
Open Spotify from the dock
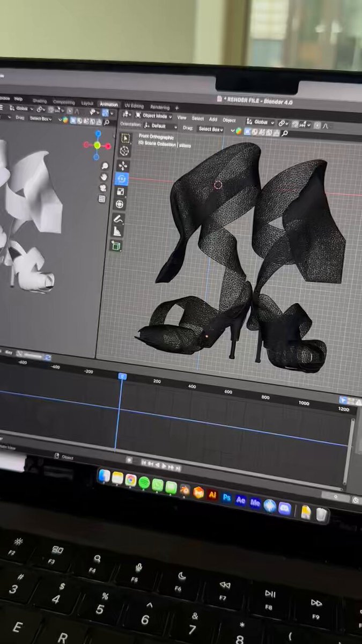tap(144, 482)
